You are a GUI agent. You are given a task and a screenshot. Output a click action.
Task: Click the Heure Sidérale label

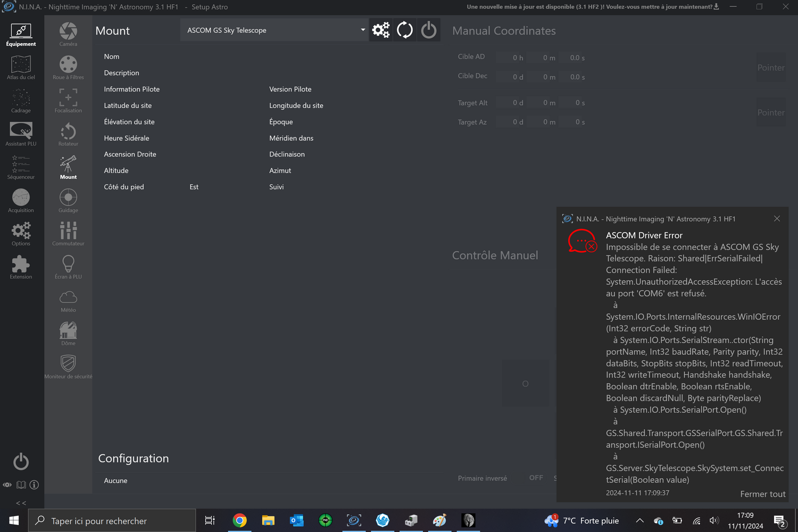(x=127, y=138)
